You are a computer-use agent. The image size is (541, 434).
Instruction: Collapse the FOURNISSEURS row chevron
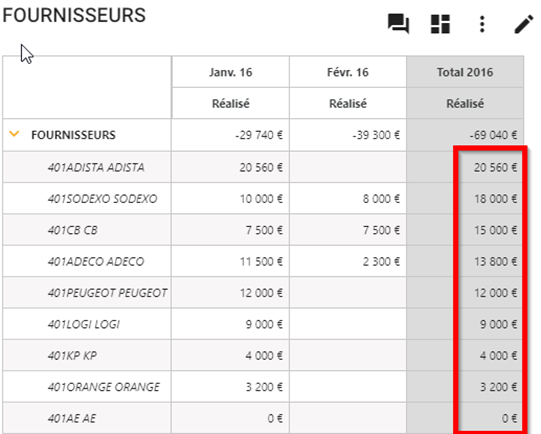14,134
